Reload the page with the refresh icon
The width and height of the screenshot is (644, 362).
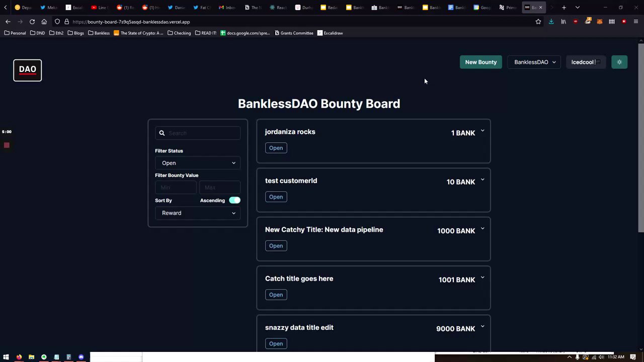(x=32, y=22)
